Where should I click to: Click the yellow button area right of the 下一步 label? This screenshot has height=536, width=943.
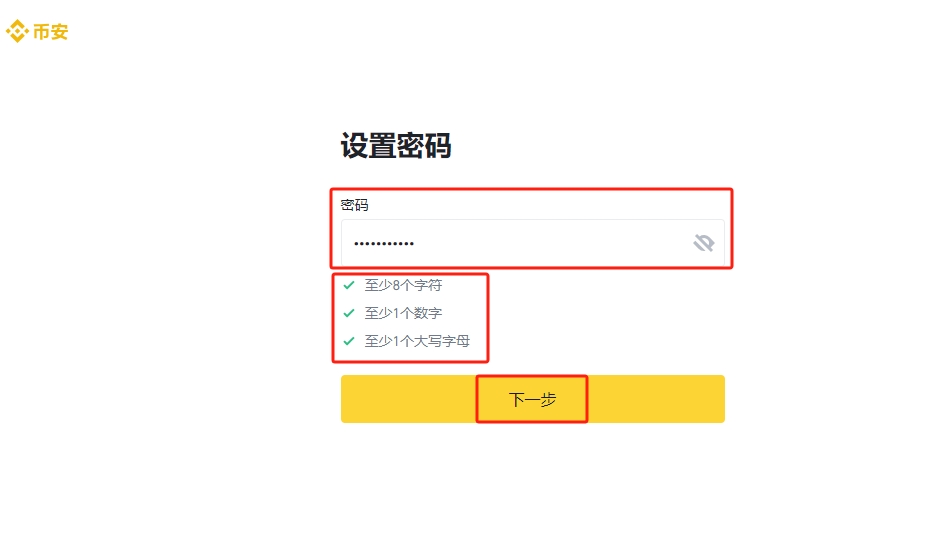point(656,399)
